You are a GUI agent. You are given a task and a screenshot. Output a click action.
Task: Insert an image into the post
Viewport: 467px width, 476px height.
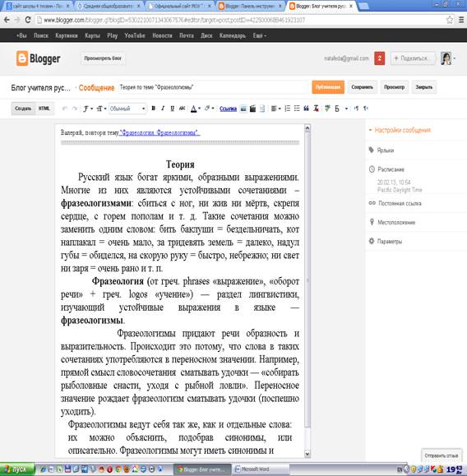243,109
